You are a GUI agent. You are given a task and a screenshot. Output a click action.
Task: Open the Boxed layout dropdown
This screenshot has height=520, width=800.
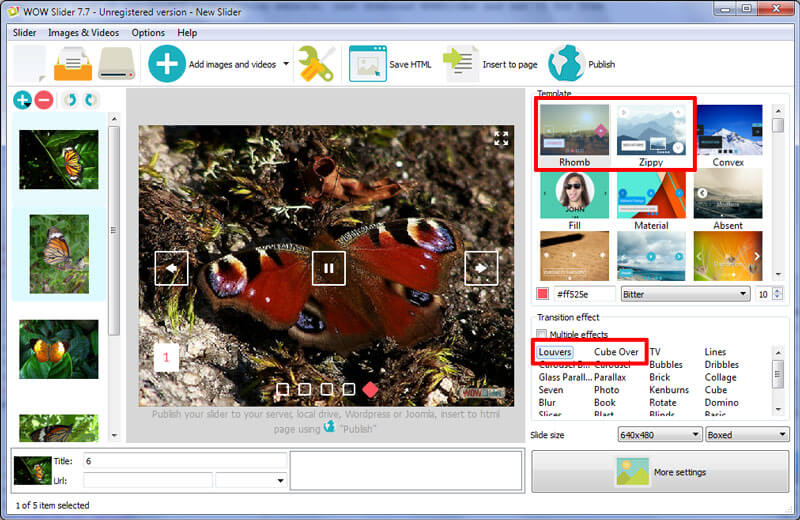coord(747,434)
